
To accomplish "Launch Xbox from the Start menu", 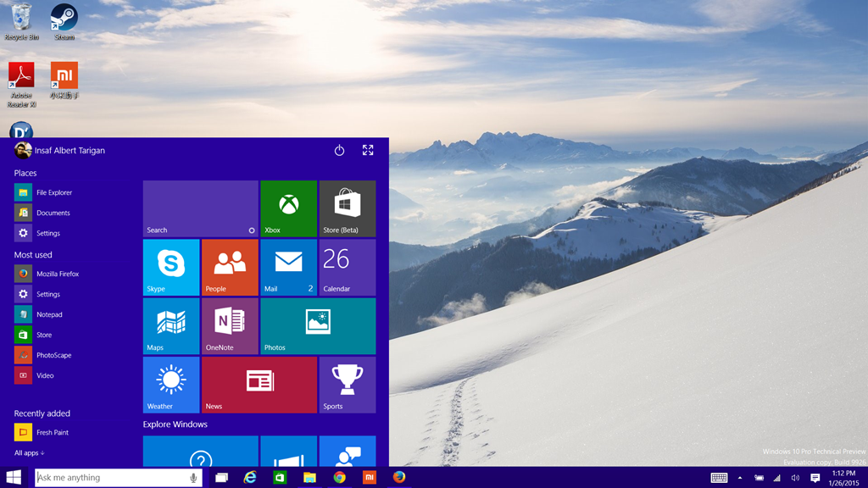I will click(x=288, y=208).
